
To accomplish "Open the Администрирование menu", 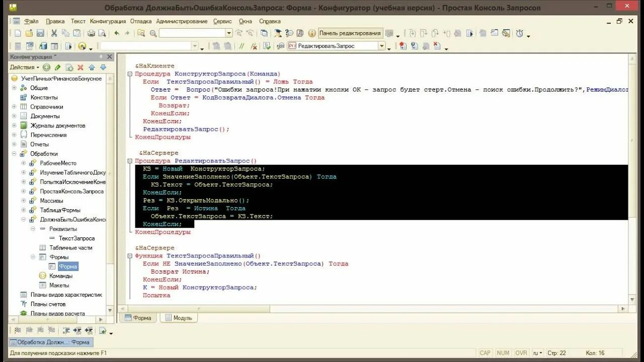I will [182, 21].
